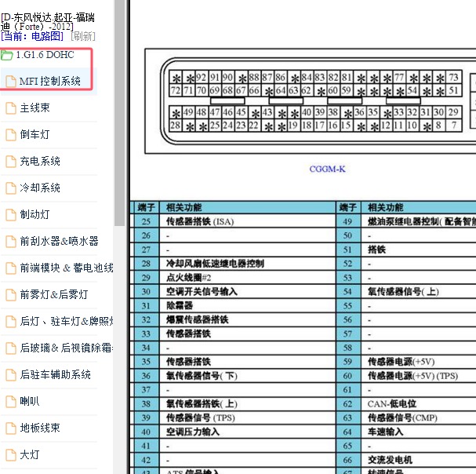Viewport: 476px width, 474px height.
Task: Click the 主线束 document icon
Action: pos(11,108)
